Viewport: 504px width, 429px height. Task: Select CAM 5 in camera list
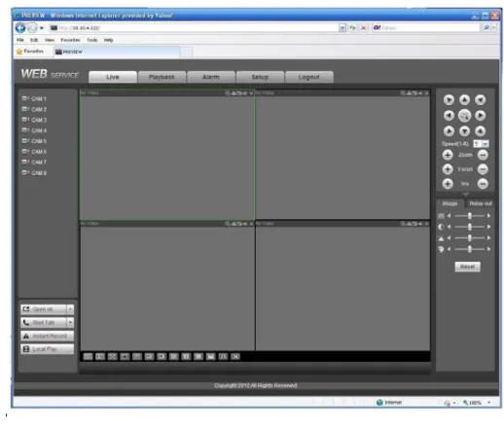click(34, 141)
